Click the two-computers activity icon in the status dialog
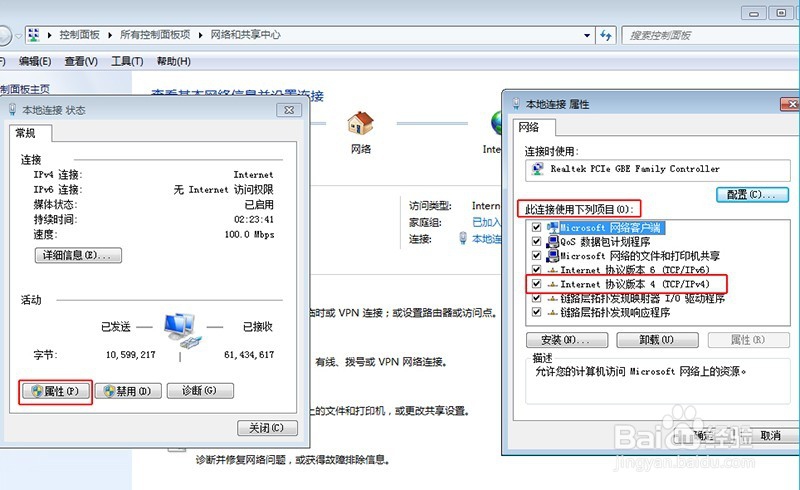The image size is (800, 490). click(182, 331)
